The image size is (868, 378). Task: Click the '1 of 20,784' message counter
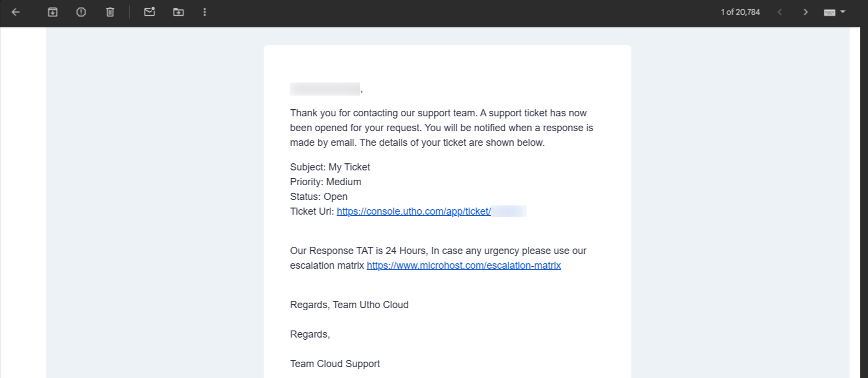[740, 12]
